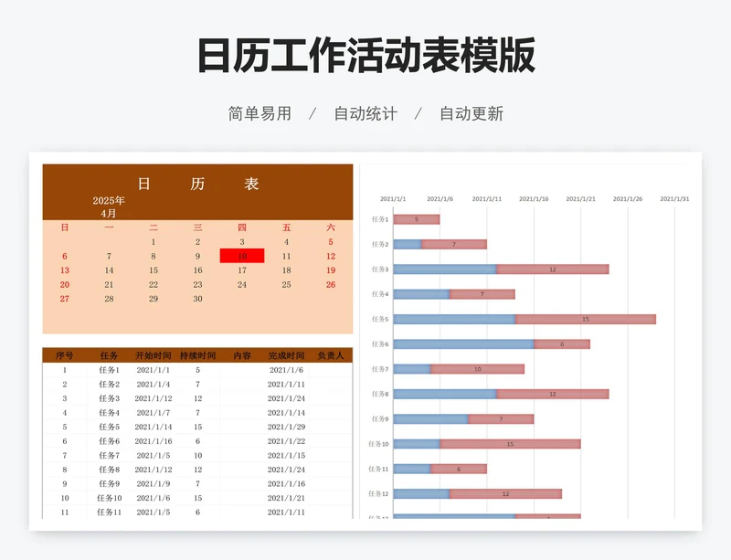The height and width of the screenshot is (560, 731).
Task: Select completion date 2021/1/22 for 任务6
Action: [x=286, y=441]
